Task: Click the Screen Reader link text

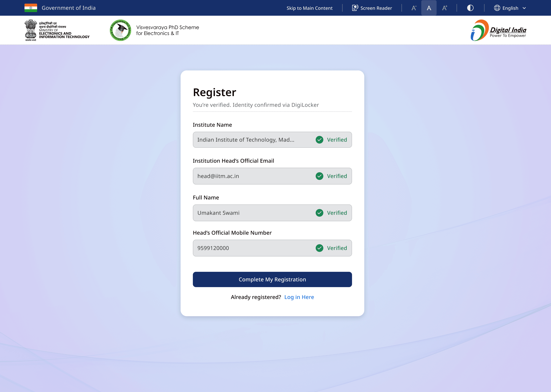Action: coord(376,8)
